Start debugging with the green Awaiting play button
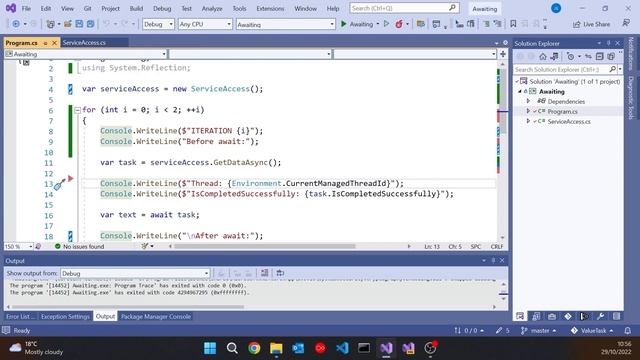The height and width of the screenshot is (360, 640). click(357, 24)
